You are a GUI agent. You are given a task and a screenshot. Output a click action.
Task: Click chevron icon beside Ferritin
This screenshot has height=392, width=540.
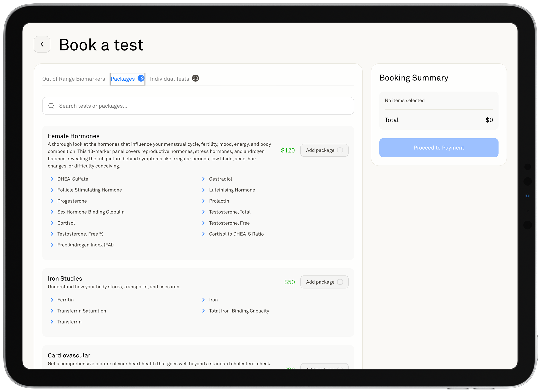pos(52,300)
